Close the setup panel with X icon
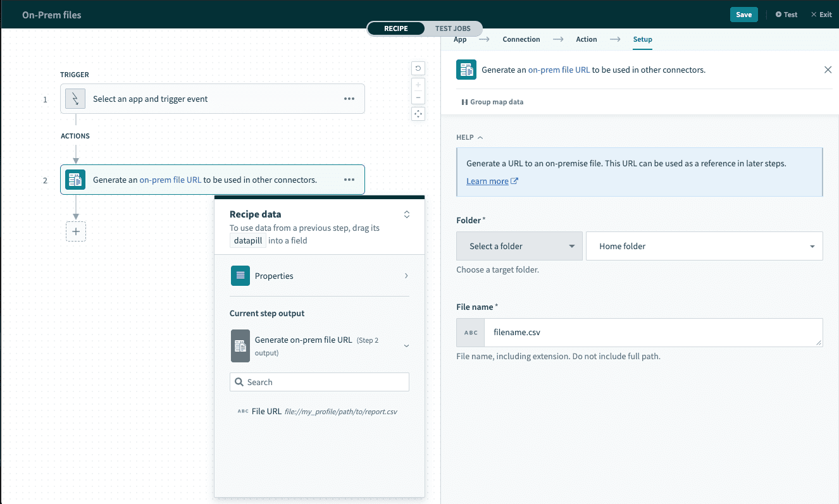Screen dimensions: 839x504 pyautogui.click(x=828, y=70)
